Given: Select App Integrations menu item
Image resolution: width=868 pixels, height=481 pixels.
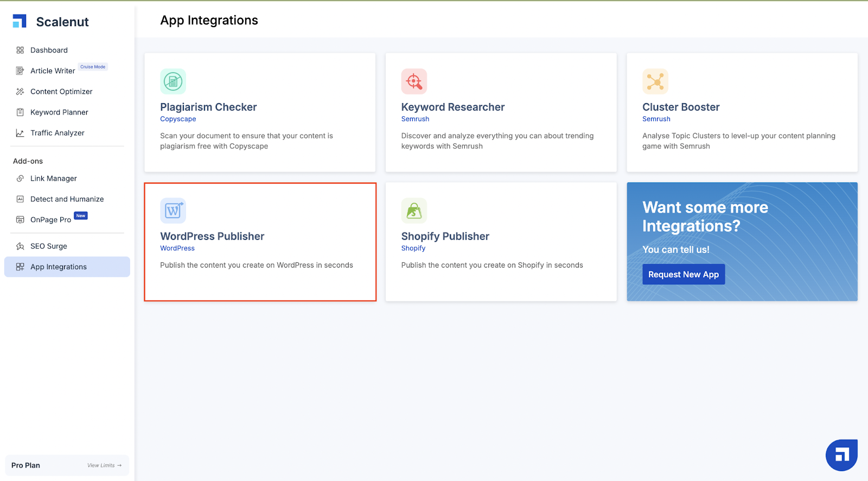Looking at the screenshot, I should tap(67, 267).
